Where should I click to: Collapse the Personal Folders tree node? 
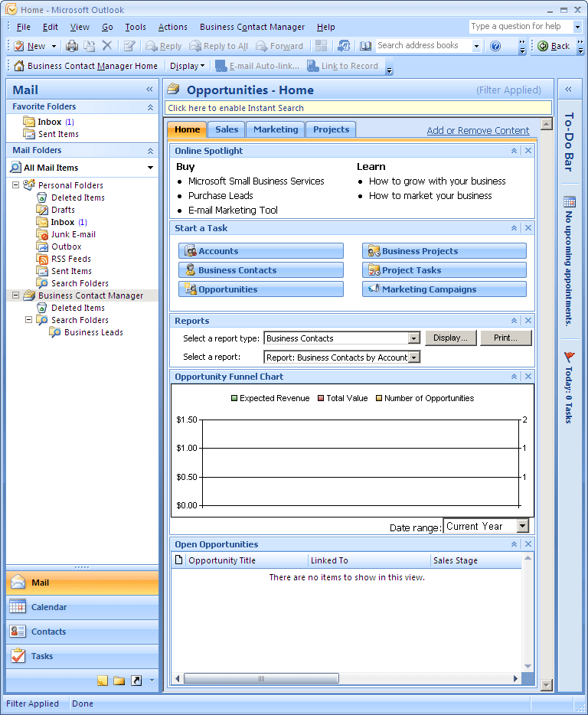pos(15,184)
